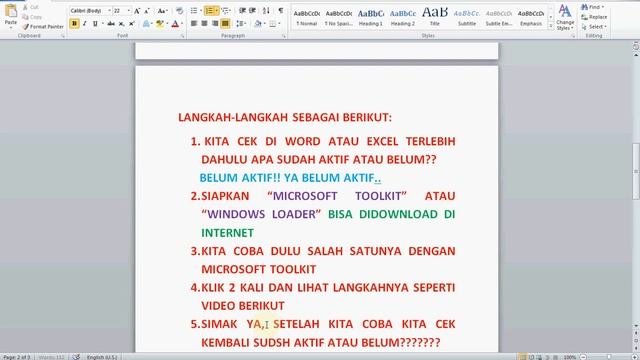This screenshot has height=360, width=640.
Task: Toggle the Numbering list button
Action: coord(209,11)
